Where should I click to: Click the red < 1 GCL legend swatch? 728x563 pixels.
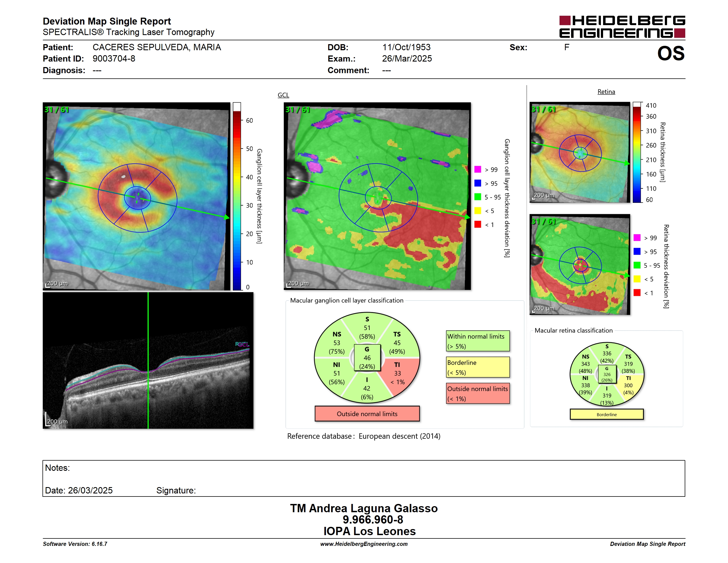[x=478, y=224]
